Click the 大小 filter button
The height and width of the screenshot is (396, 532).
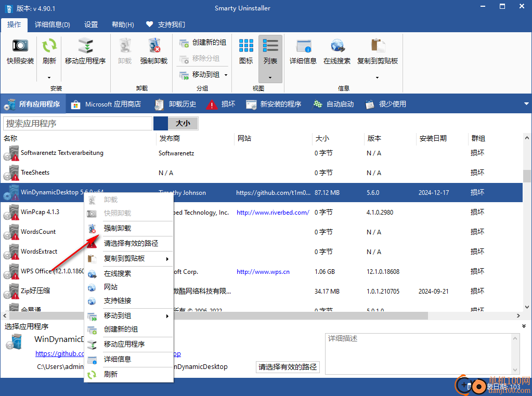point(183,123)
